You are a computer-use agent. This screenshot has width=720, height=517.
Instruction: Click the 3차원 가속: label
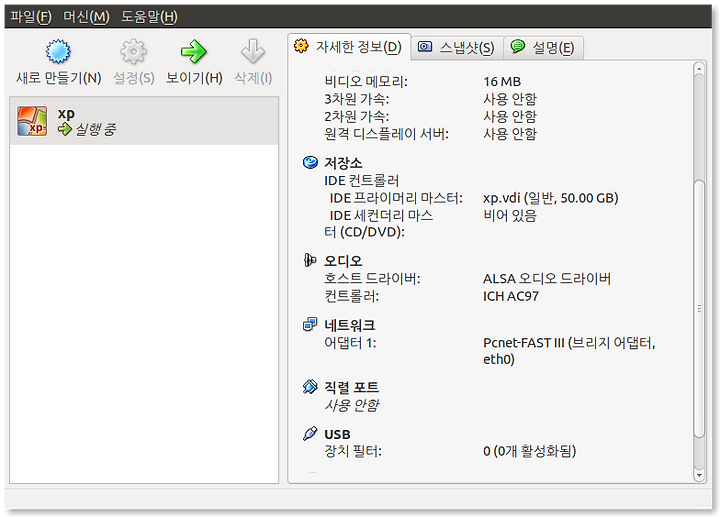pyautogui.click(x=357, y=99)
